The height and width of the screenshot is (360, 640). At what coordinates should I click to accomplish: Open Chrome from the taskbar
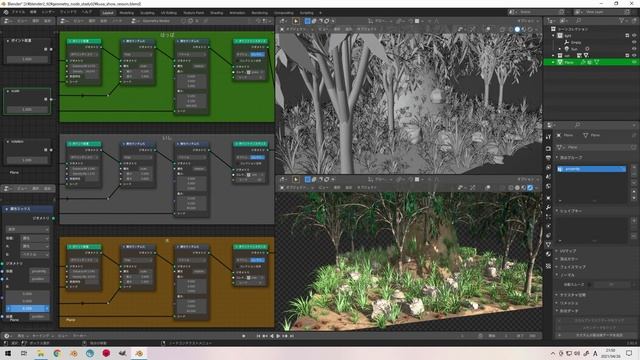click(57, 353)
